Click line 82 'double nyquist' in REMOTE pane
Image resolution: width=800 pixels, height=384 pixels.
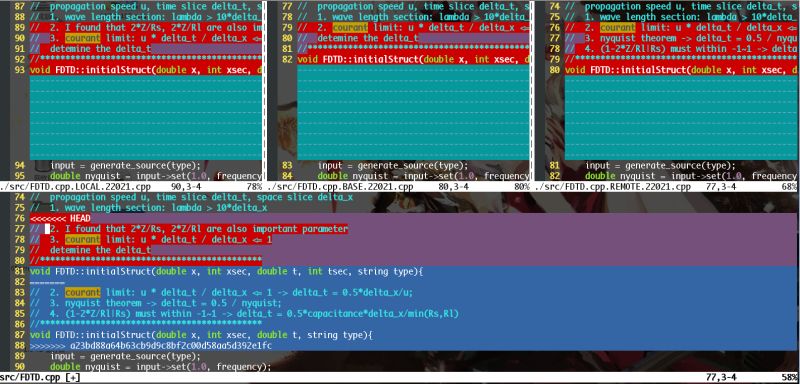click(x=691, y=176)
